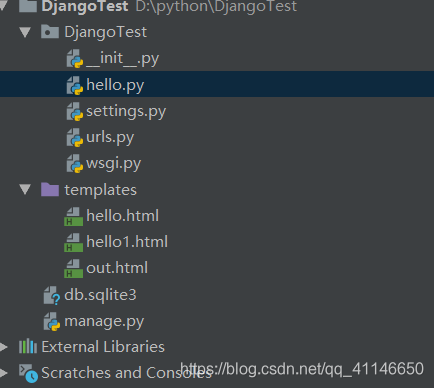This screenshot has width=434, height=388.
Task: Collapse the root DjangoTest project arrow
Action: point(4,6)
